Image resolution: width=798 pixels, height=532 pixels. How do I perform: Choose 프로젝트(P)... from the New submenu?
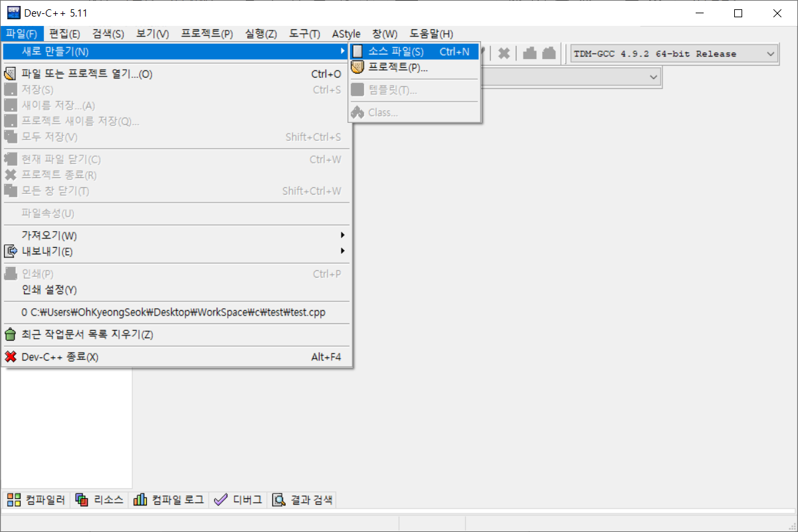(414, 67)
